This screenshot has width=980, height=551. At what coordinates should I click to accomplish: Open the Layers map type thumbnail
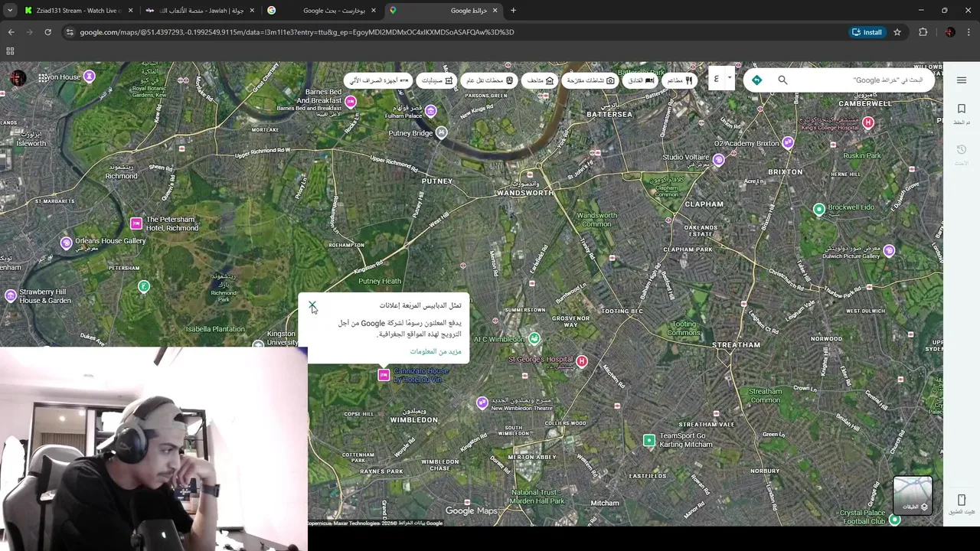pos(913,496)
